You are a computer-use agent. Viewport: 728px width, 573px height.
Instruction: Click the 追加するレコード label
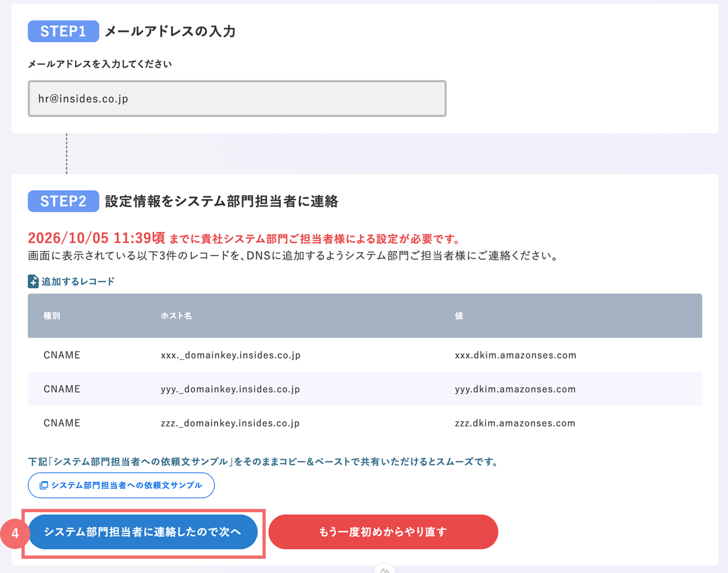(78, 281)
